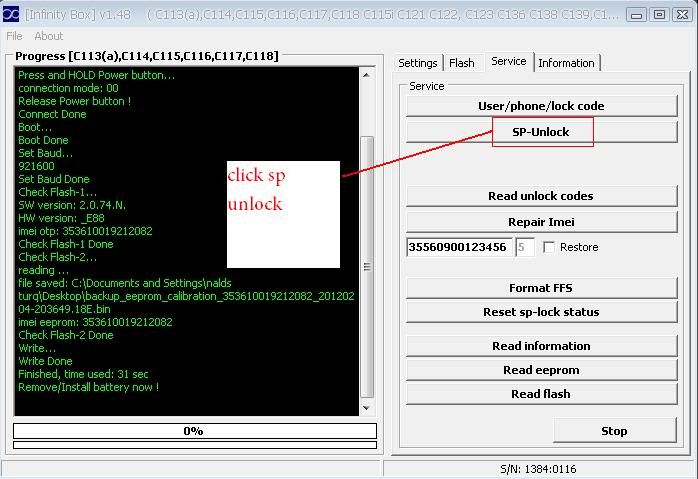Select the Service tab
This screenshot has height=479, width=698.
pyautogui.click(x=508, y=62)
